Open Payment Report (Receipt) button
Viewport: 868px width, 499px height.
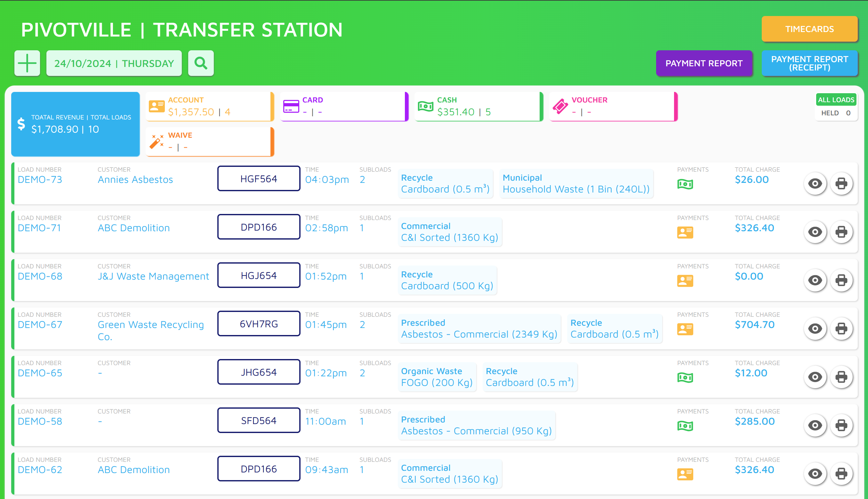pos(809,63)
